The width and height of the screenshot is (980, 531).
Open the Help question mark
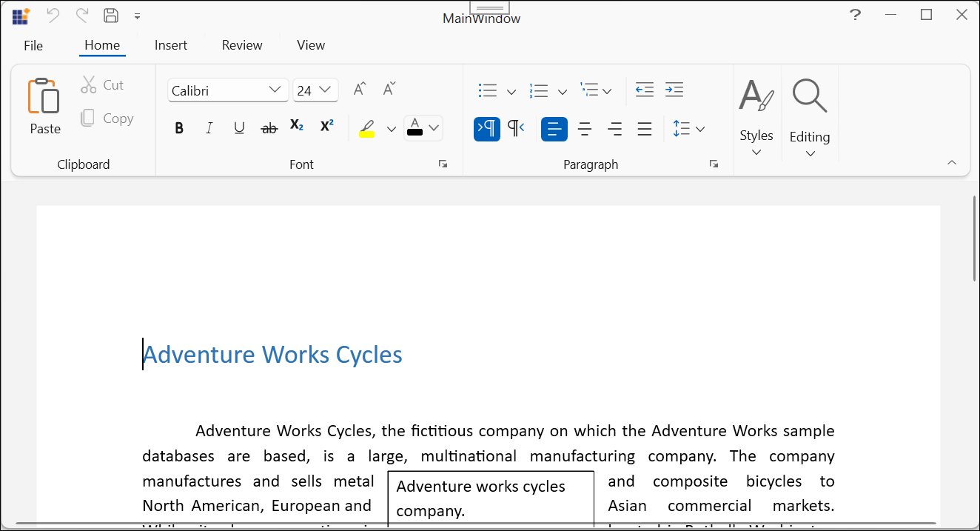(x=855, y=15)
